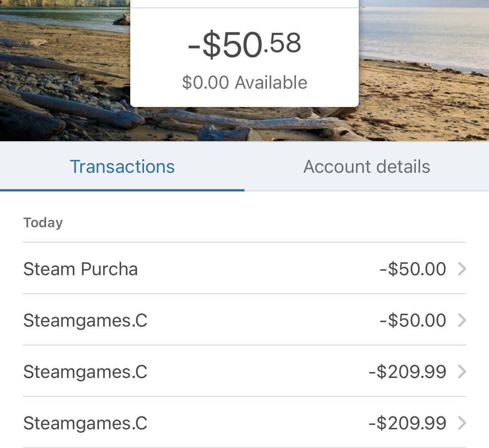
Task: Open the Steamgames.C transaction for $50.00
Action: click(x=85, y=320)
